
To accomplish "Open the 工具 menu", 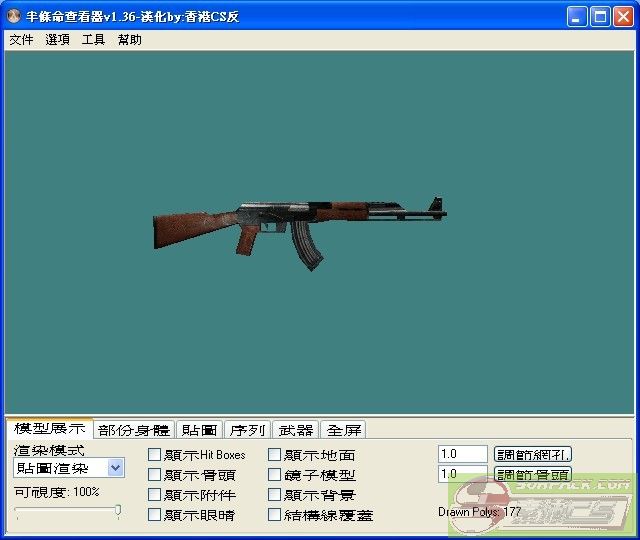I will tap(93, 40).
